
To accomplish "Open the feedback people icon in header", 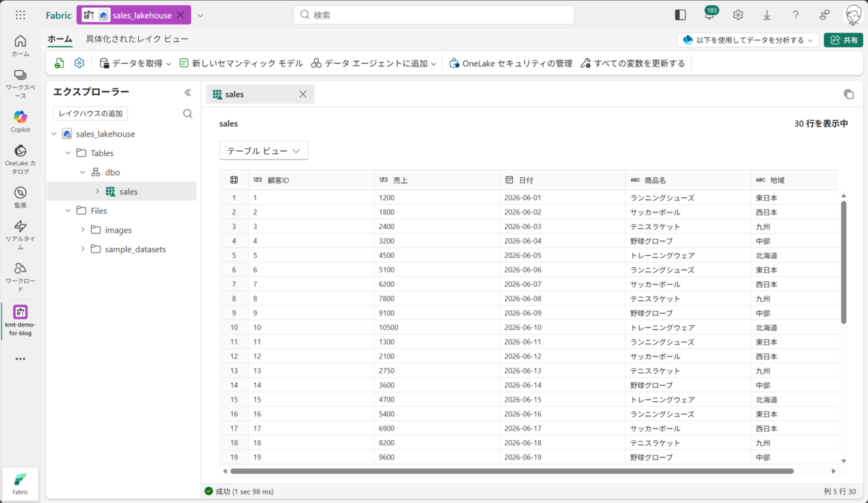I will pos(825,15).
